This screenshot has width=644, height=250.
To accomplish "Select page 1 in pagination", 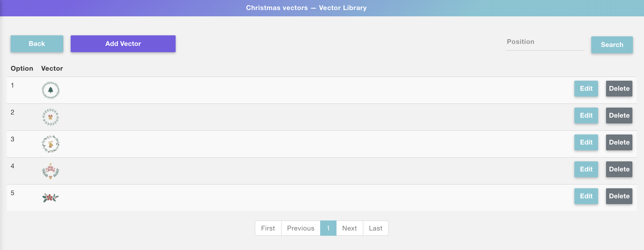I will pyautogui.click(x=328, y=228).
